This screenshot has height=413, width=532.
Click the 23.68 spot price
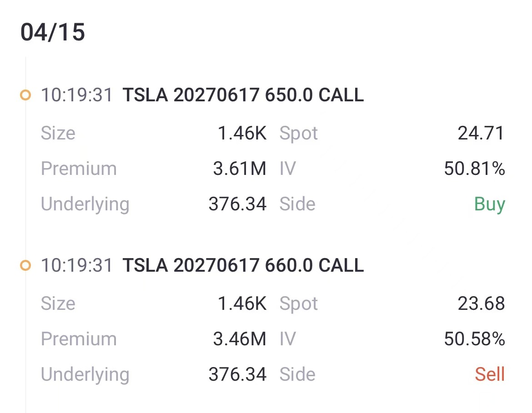481,304
